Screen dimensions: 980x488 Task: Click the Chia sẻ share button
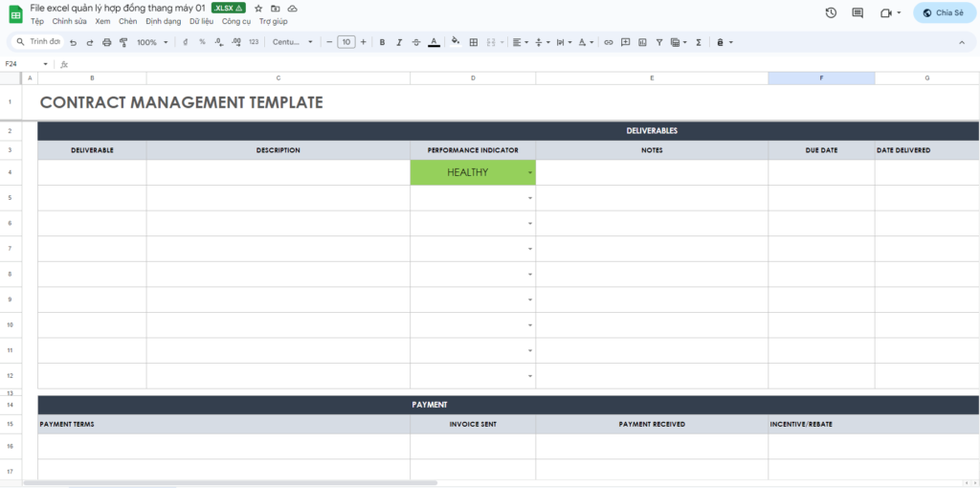coord(945,12)
